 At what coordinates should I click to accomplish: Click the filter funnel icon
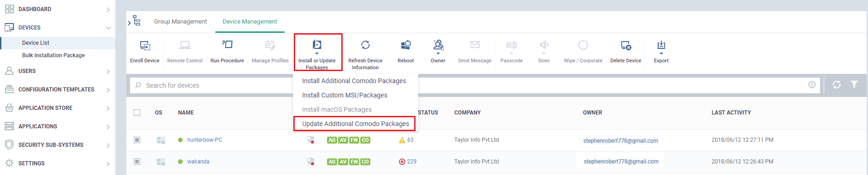tap(854, 84)
